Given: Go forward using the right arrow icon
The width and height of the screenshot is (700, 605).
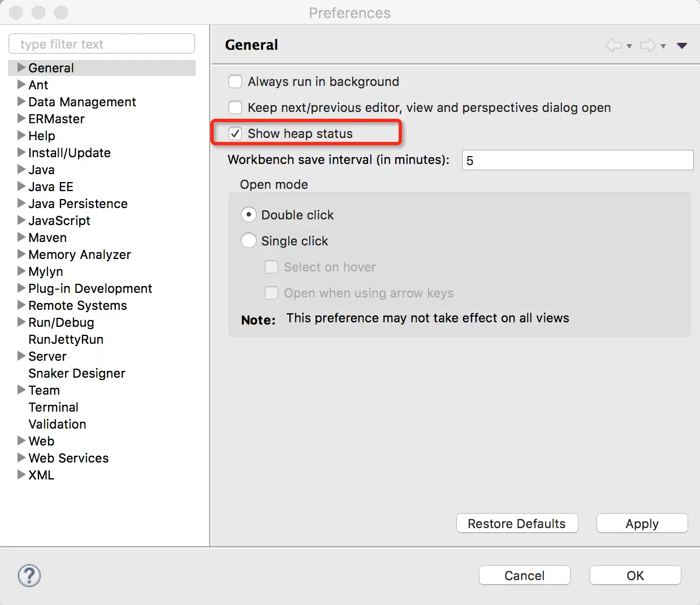Looking at the screenshot, I should coord(648,45).
